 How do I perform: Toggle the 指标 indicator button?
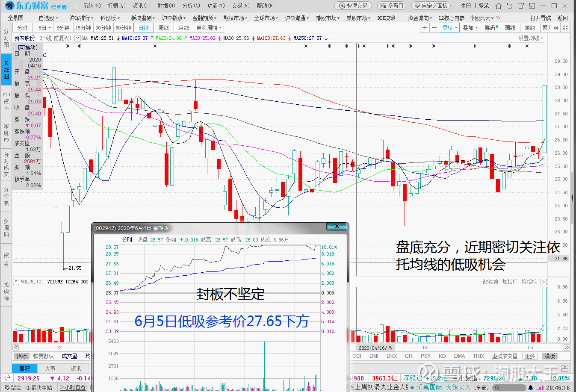pos(21,356)
